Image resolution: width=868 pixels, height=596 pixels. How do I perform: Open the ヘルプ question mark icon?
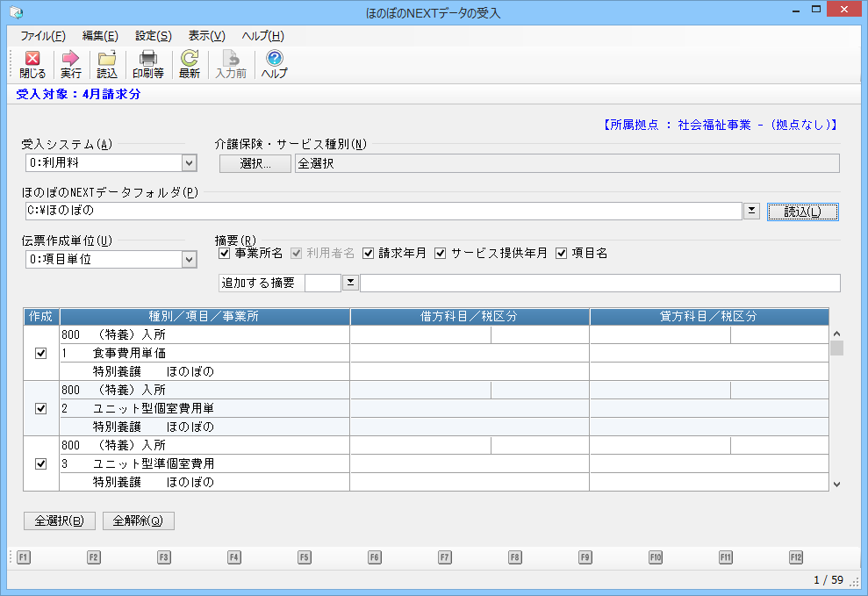(274, 59)
